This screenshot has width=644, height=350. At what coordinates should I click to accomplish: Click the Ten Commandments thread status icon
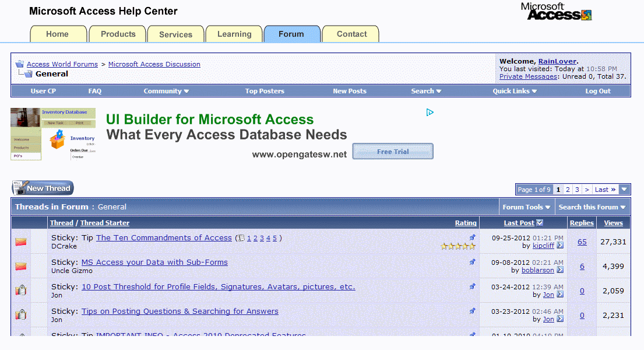coord(21,242)
